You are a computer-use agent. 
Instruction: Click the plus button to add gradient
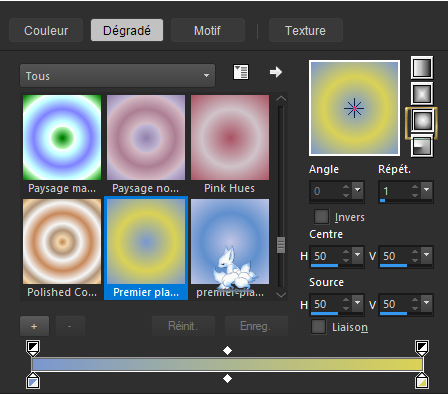34,326
